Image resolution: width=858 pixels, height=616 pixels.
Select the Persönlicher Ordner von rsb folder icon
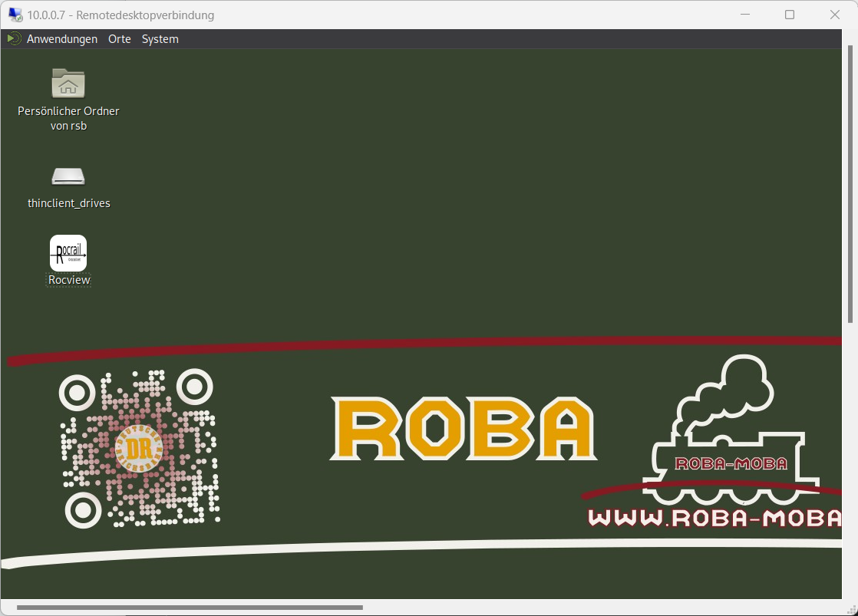pos(68,83)
